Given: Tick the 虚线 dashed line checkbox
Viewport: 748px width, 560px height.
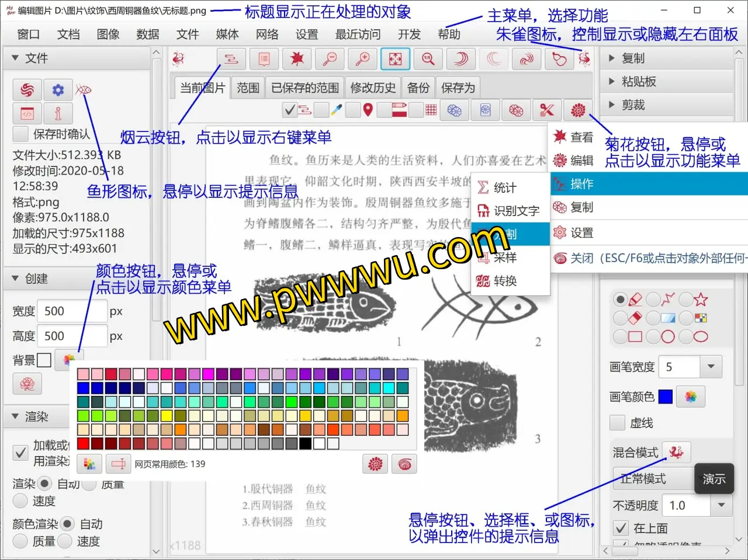Looking at the screenshot, I should 618,423.
